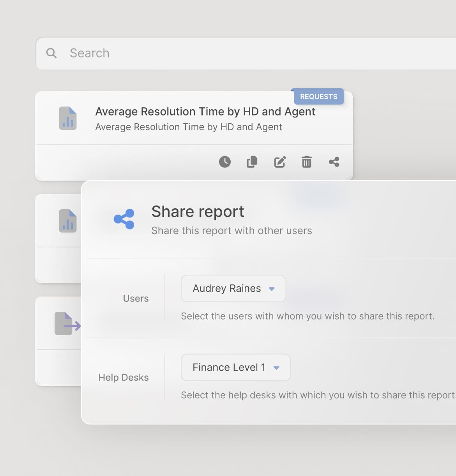The image size is (456, 476).
Task: Click the chart file icon in second card
Action: (68, 221)
